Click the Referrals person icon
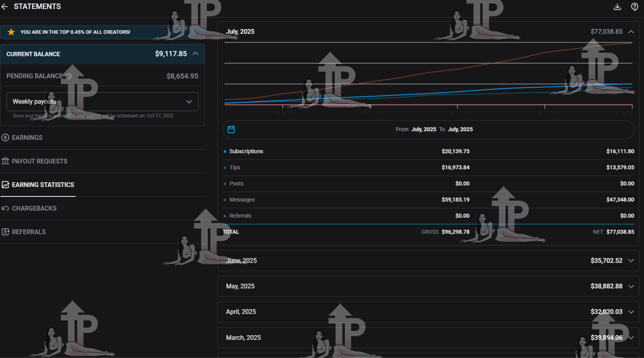 click(5, 232)
